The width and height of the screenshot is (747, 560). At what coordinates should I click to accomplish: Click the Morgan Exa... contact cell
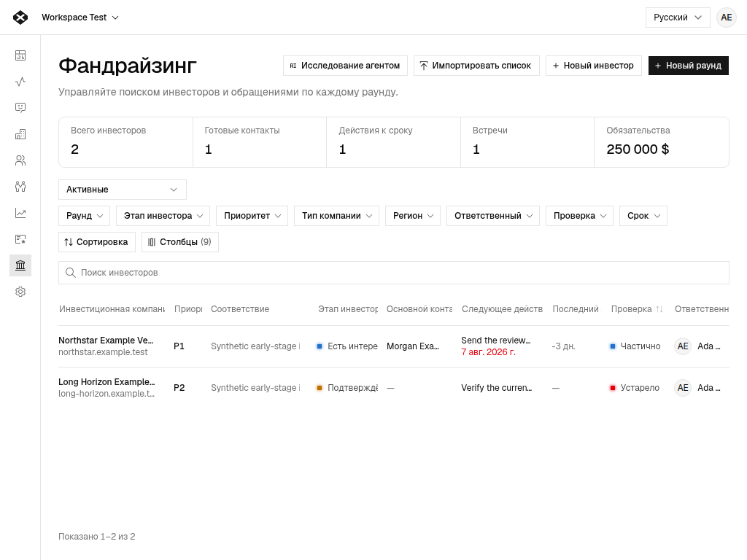pos(413,346)
